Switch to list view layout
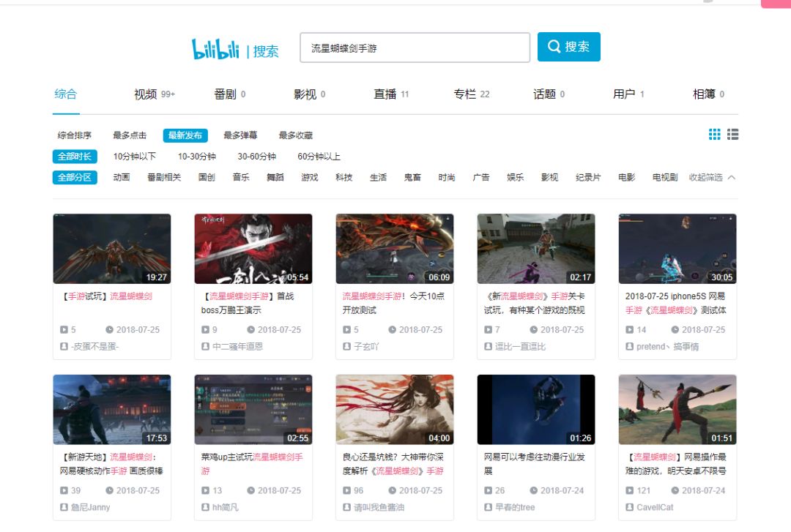This screenshot has width=791, height=532. 732,134
